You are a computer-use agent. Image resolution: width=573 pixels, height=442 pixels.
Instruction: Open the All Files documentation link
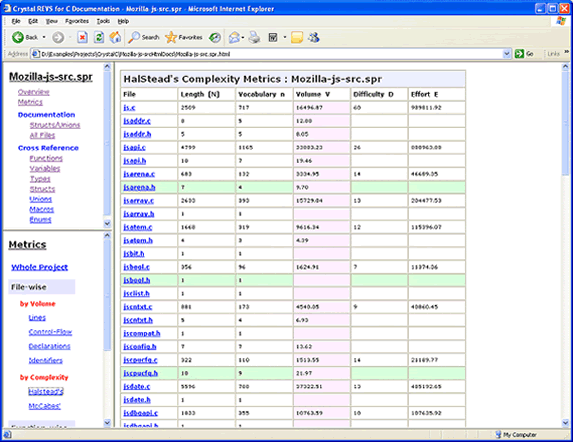(42, 135)
